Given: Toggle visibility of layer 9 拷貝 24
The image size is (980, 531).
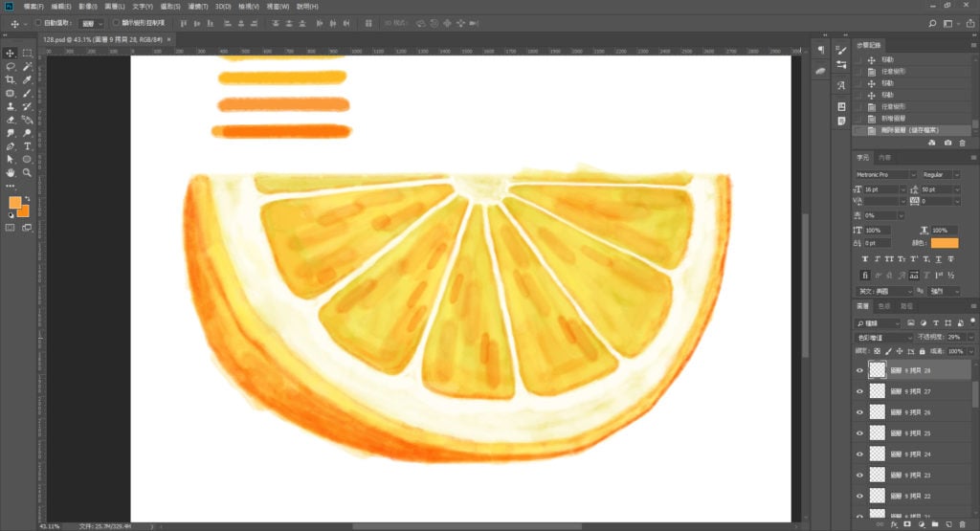Looking at the screenshot, I should (x=859, y=454).
